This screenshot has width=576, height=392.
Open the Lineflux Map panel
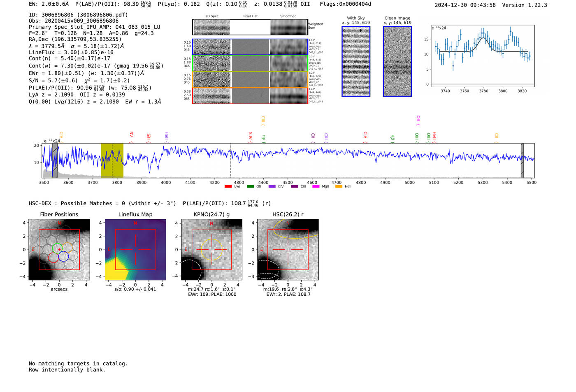pos(135,250)
